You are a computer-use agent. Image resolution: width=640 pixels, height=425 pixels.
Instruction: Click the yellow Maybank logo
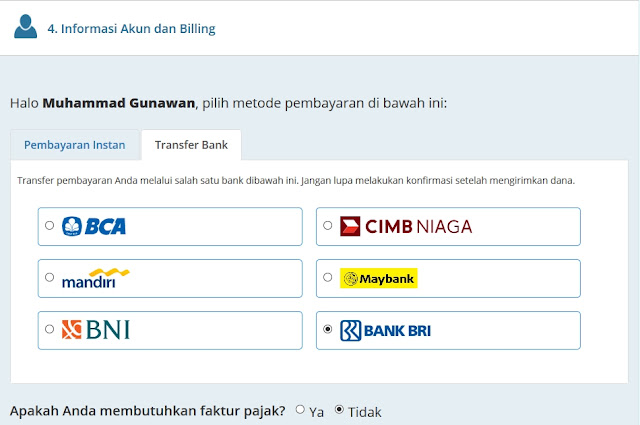378,278
